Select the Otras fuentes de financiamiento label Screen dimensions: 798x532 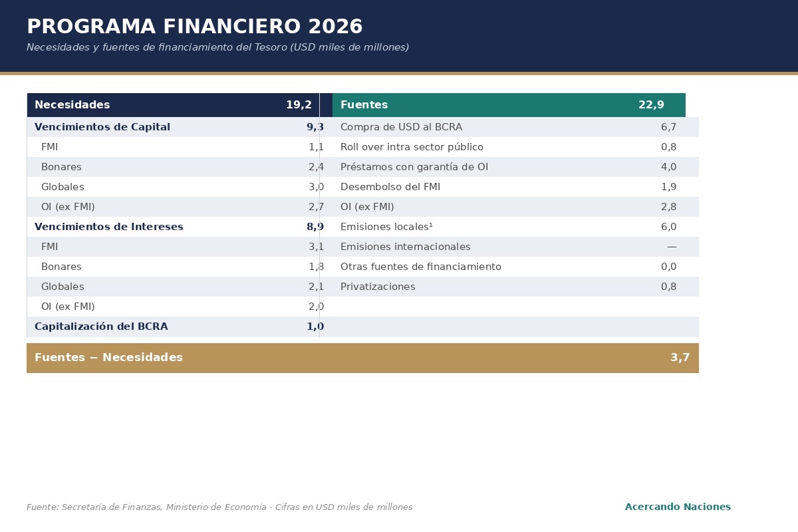point(421,267)
